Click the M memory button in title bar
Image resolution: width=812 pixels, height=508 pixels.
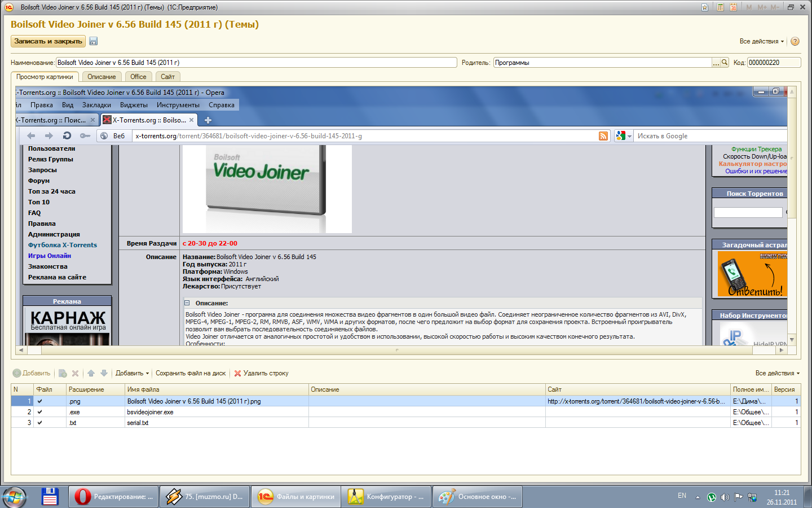[749, 7]
